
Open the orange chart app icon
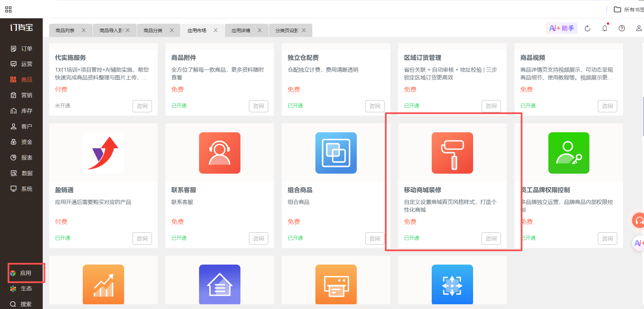click(103, 284)
